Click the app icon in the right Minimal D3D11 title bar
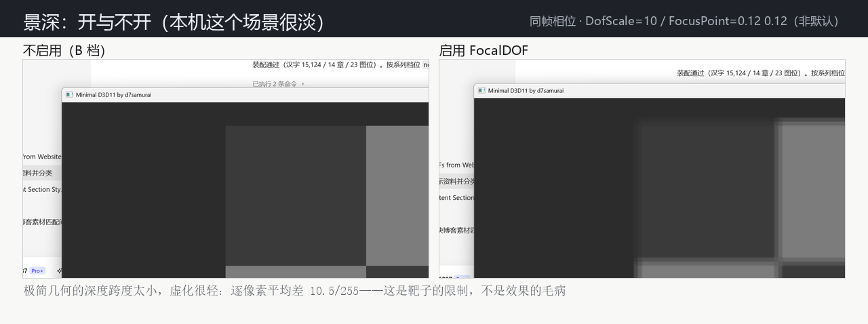868x324 pixels. click(481, 90)
